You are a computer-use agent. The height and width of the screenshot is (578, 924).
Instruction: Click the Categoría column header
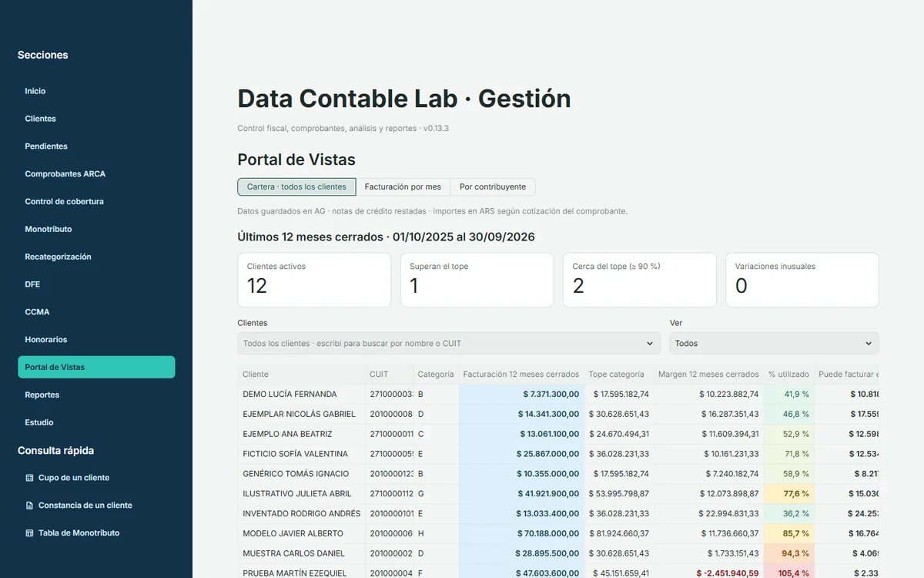coord(436,375)
